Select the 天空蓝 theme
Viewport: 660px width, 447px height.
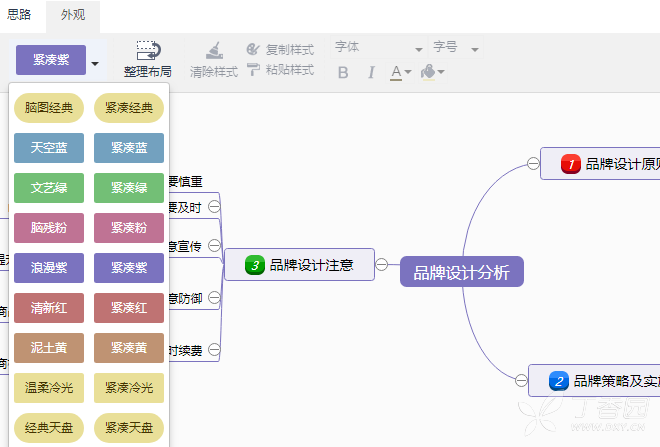(x=49, y=148)
